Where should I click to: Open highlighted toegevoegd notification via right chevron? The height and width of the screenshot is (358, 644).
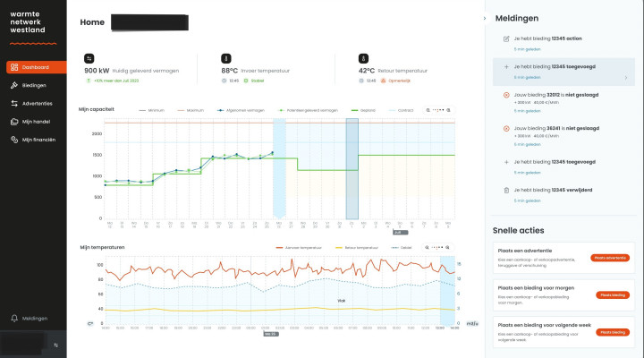click(626, 78)
